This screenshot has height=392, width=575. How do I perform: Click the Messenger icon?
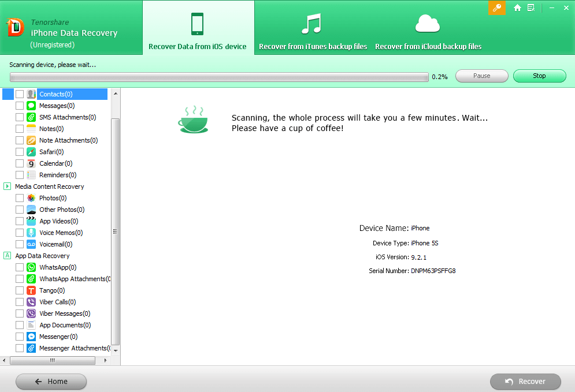31,337
